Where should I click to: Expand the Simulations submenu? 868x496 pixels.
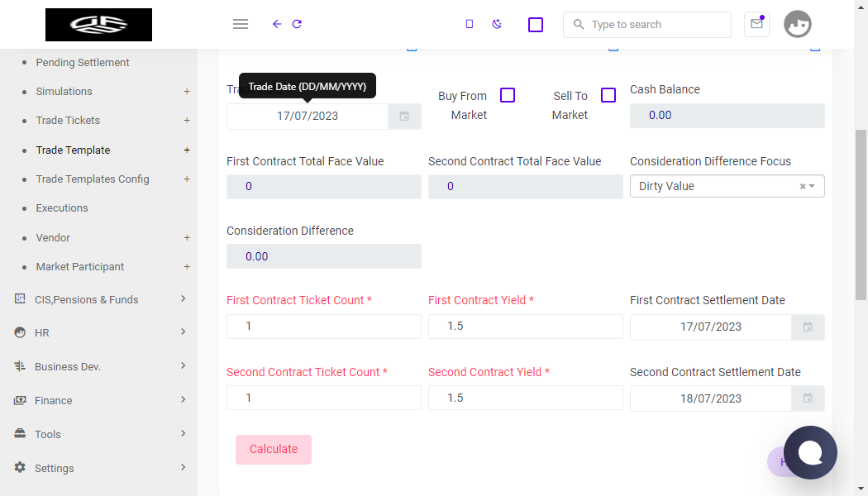point(187,91)
